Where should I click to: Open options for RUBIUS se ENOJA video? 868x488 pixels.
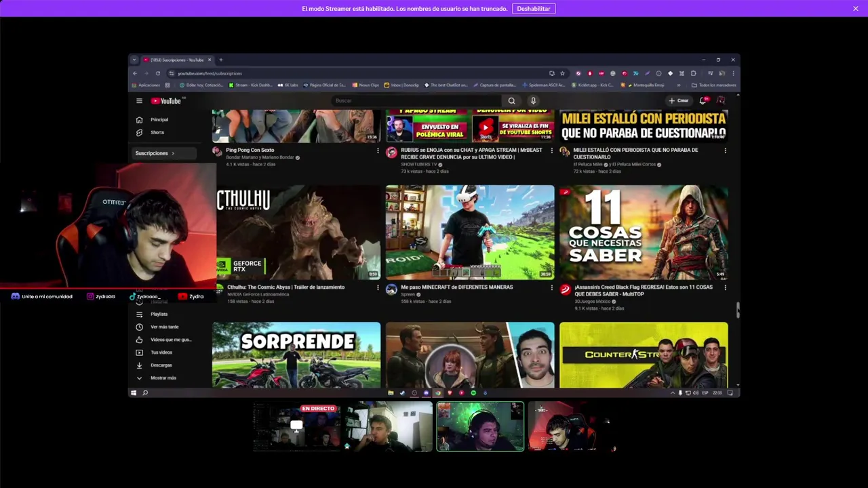[x=551, y=150]
